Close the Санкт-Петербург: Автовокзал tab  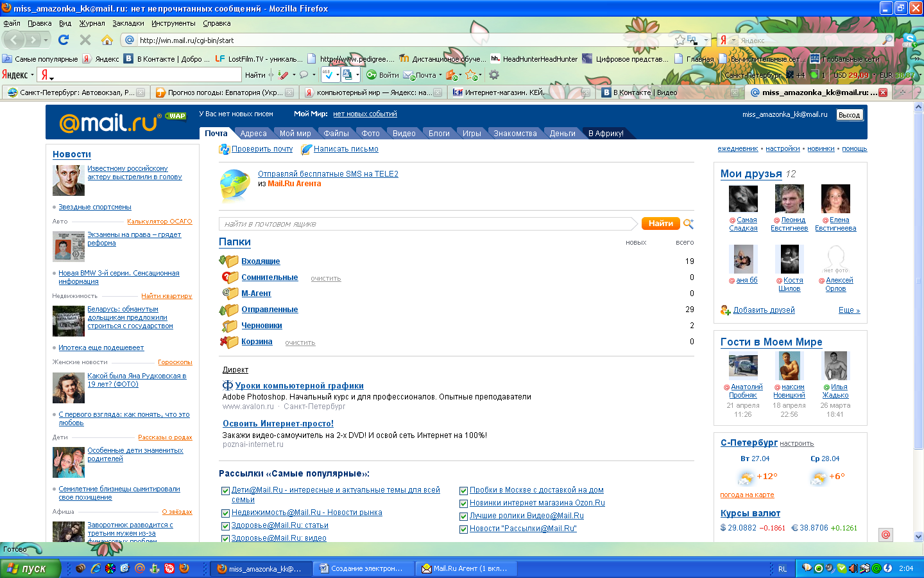(x=141, y=92)
